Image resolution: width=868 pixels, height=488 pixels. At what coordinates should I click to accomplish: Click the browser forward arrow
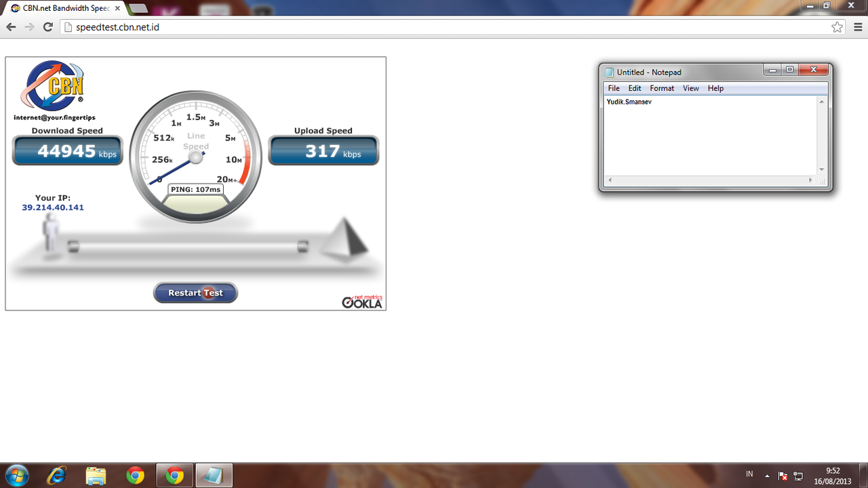[29, 27]
